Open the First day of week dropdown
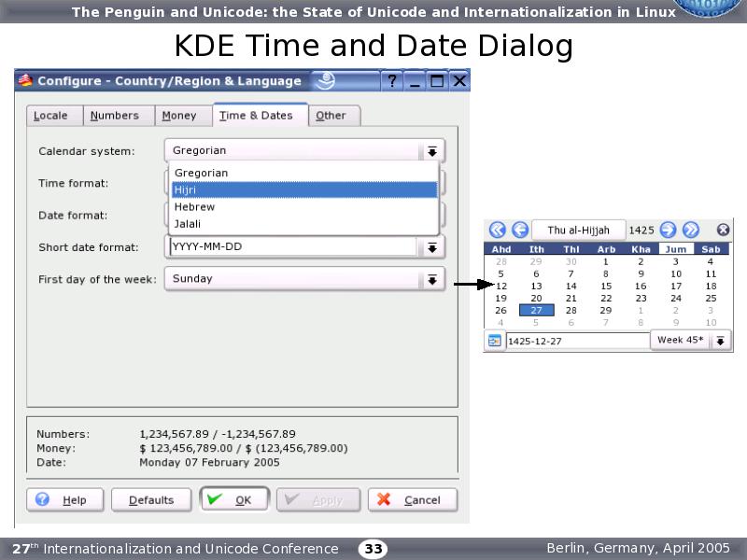The image size is (747, 560). pyautogui.click(x=431, y=279)
